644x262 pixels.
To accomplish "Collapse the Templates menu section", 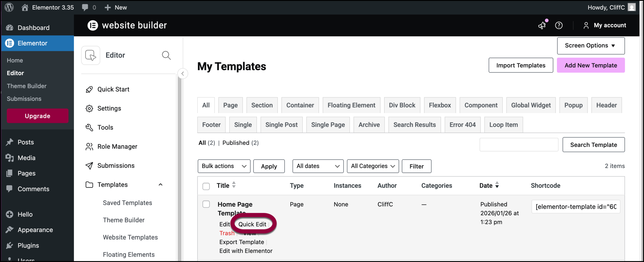I will click(160, 185).
